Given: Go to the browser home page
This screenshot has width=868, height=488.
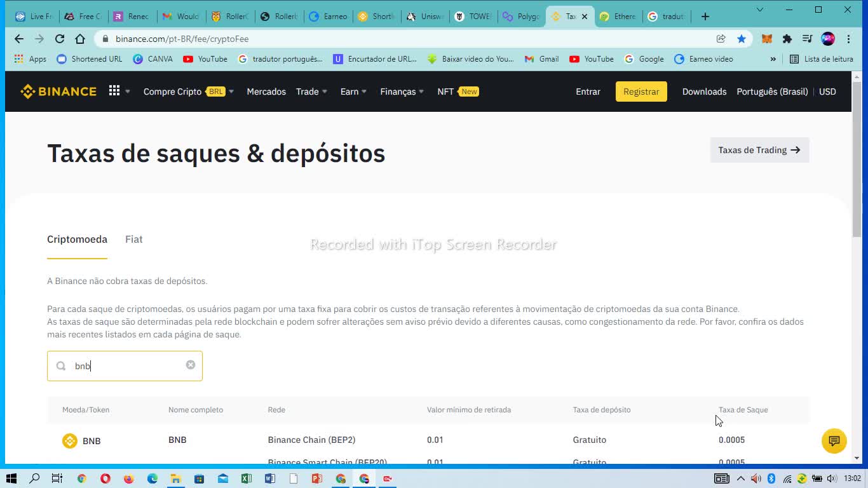Looking at the screenshot, I should [80, 39].
